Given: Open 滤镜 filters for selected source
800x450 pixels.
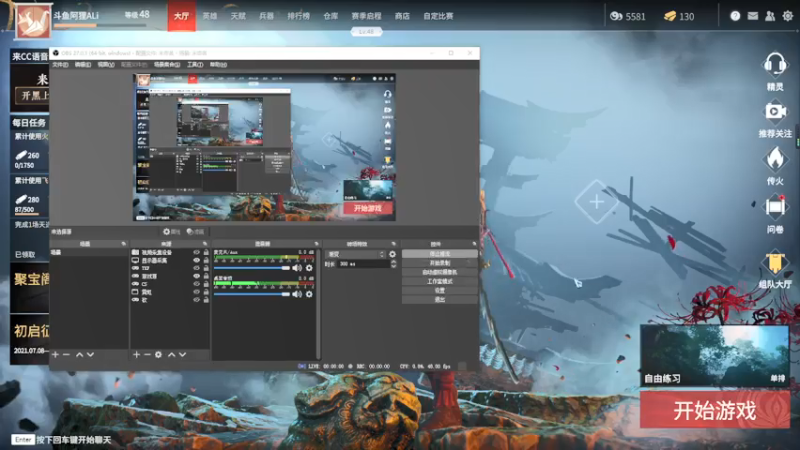Looking at the screenshot, I should click(x=195, y=232).
